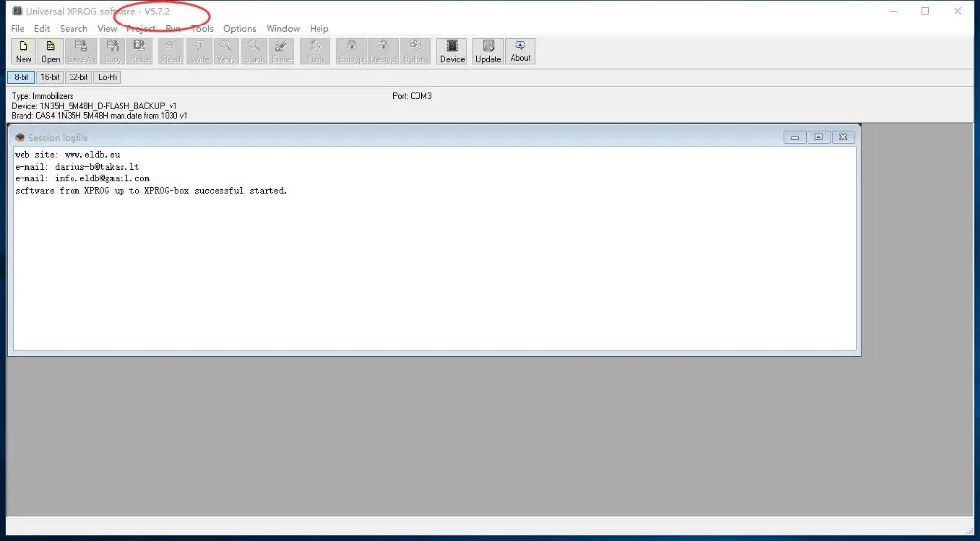This screenshot has height=541, width=980.
Task: Click the About toolbar icon
Action: (520, 51)
